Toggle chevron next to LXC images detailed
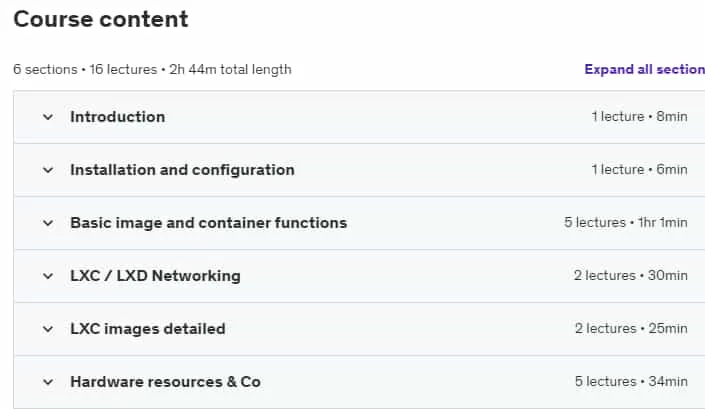The height and width of the screenshot is (409, 705). click(x=48, y=329)
